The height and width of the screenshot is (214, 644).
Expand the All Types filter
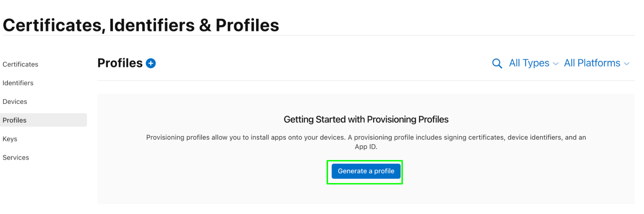[x=533, y=63]
